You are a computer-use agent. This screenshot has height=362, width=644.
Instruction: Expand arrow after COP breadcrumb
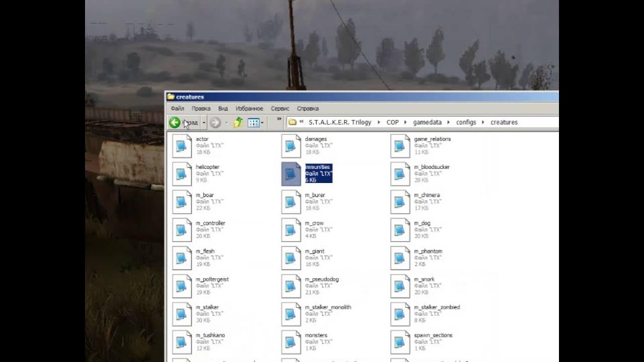coord(406,122)
